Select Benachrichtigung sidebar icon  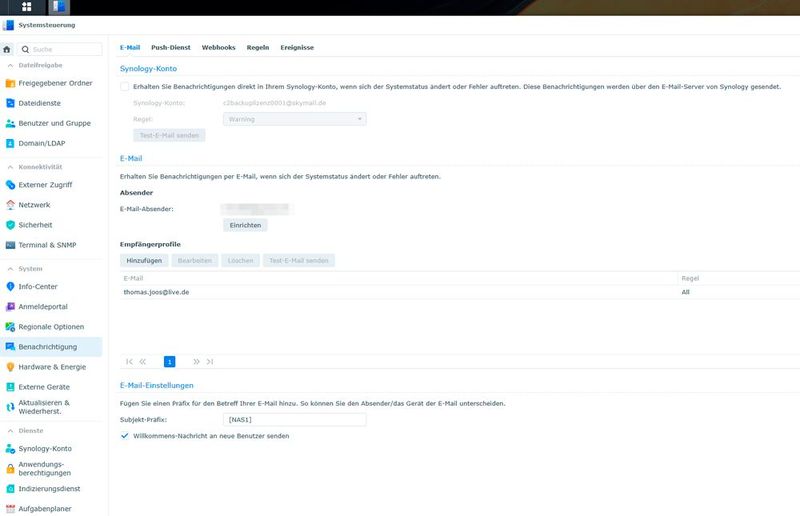click(x=10, y=347)
